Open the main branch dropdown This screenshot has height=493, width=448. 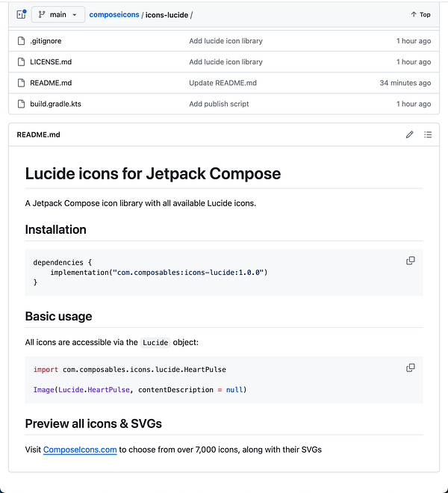coord(57,14)
